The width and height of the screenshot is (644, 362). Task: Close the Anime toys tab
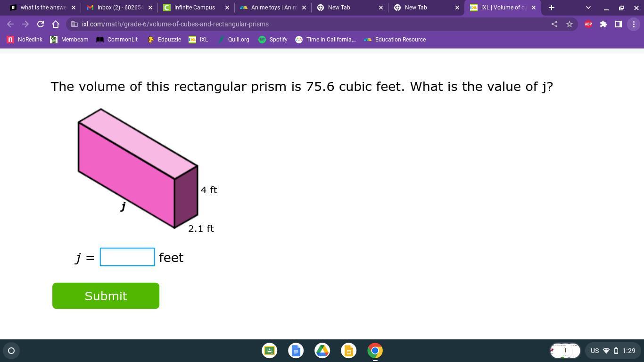coord(304,8)
